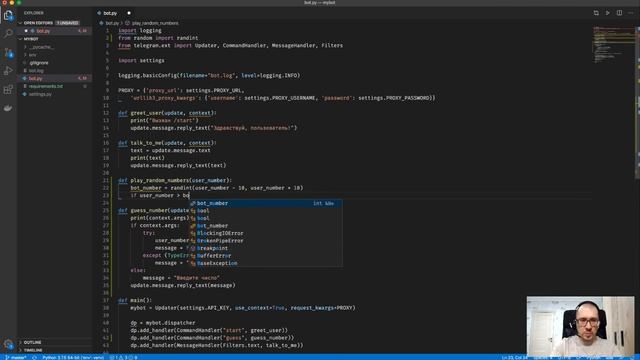Open the Explorer view in activity bar
Viewport: 640px width, 360px height.
(x=8, y=16)
